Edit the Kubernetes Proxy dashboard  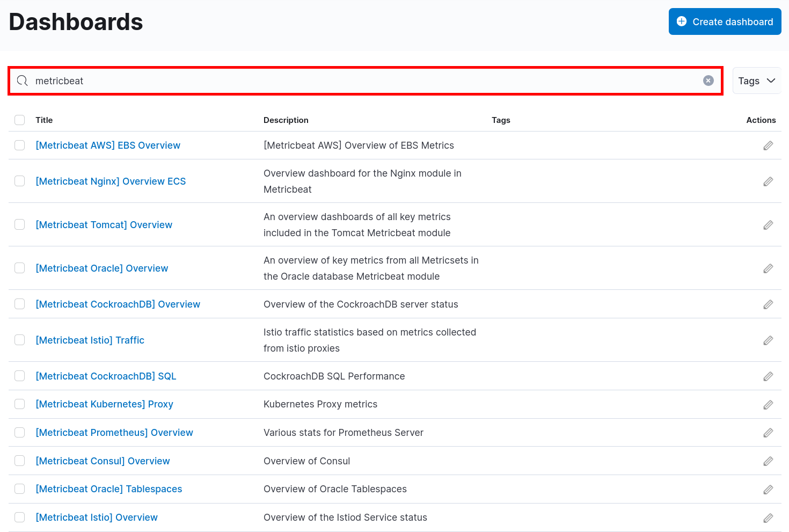(x=768, y=404)
